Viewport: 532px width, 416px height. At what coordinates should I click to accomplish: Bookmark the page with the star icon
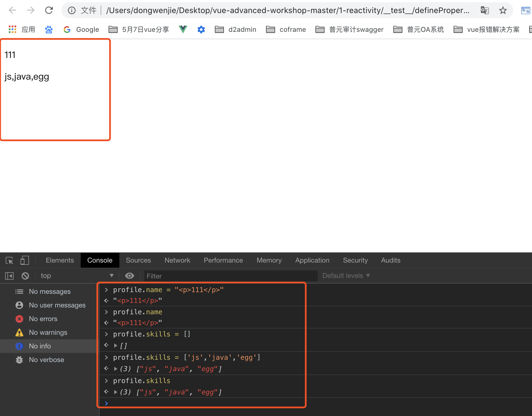pyautogui.click(x=503, y=10)
